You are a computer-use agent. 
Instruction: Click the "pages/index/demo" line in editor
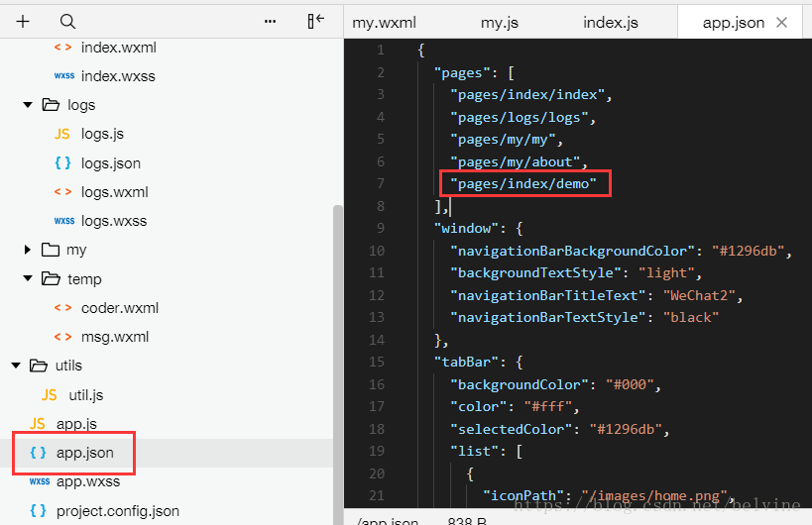[523, 183]
